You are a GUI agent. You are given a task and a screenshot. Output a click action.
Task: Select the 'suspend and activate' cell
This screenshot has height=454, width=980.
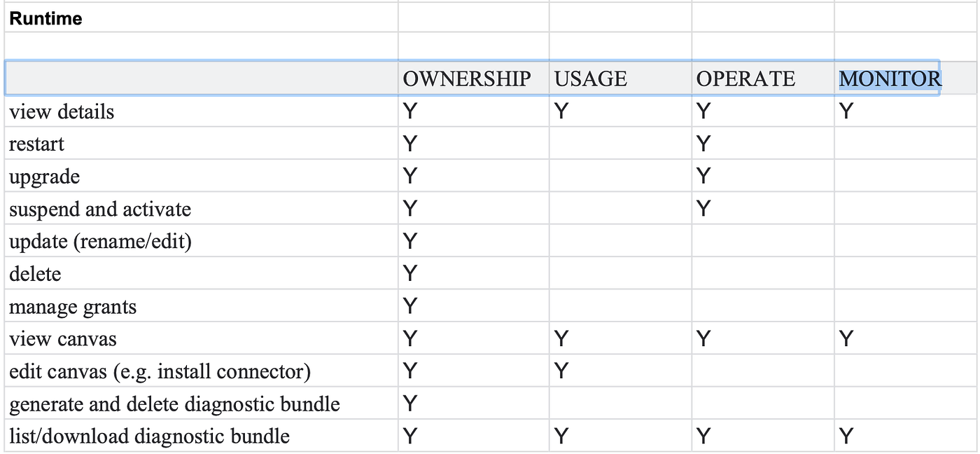coord(202,209)
